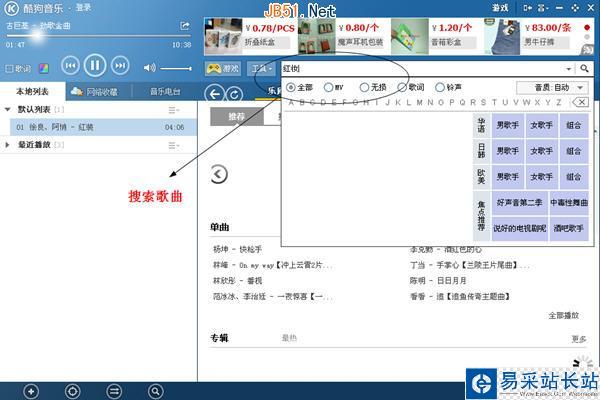This screenshot has width=600, height=400.
Task: Select the 全部 search radio button
Action: tap(291, 87)
